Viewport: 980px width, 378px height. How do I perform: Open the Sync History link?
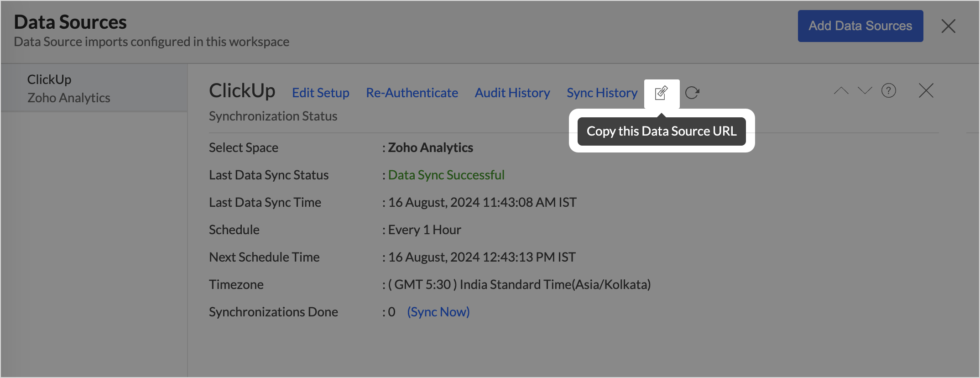pyautogui.click(x=602, y=93)
